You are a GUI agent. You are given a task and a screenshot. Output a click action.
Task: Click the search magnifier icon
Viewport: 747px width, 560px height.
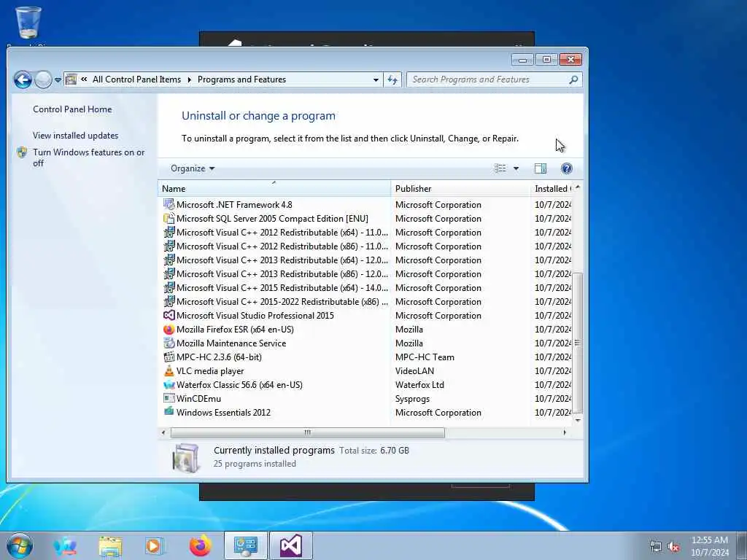[573, 79]
